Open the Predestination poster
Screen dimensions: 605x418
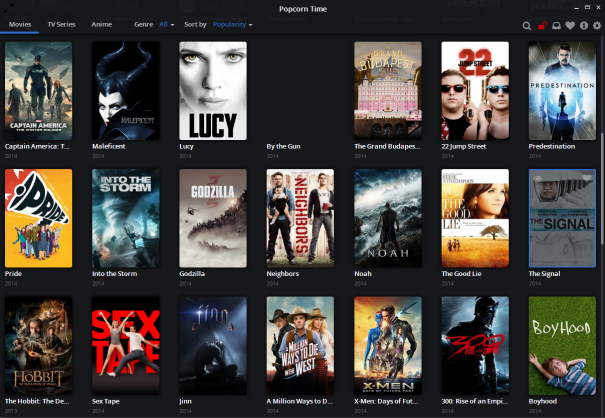(x=562, y=91)
